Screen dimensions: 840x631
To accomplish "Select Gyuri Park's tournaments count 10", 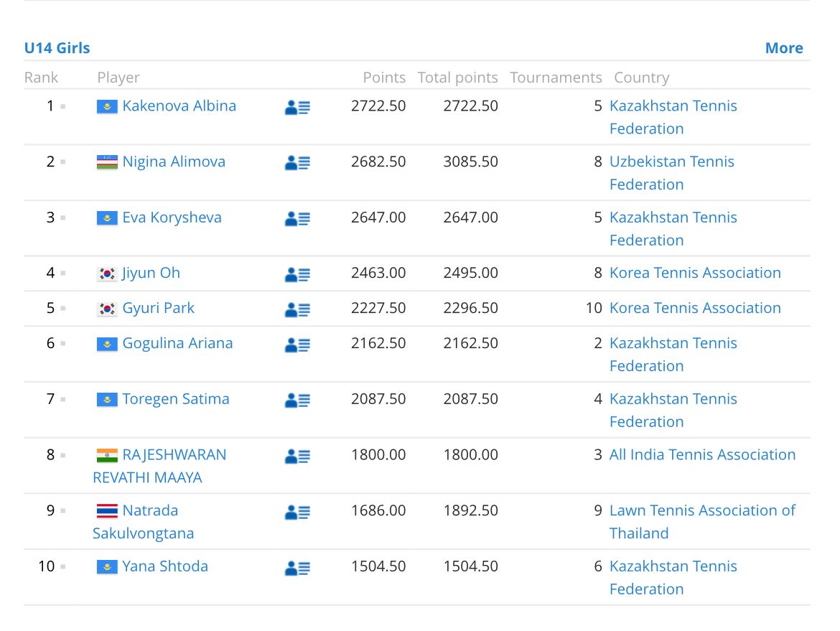I will [594, 308].
